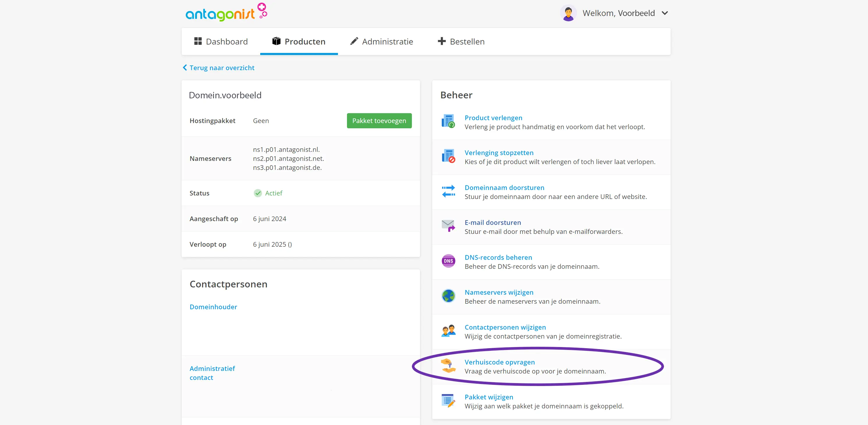Click the Antagonist logo
The image size is (868, 425).
[x=226, y=13]
